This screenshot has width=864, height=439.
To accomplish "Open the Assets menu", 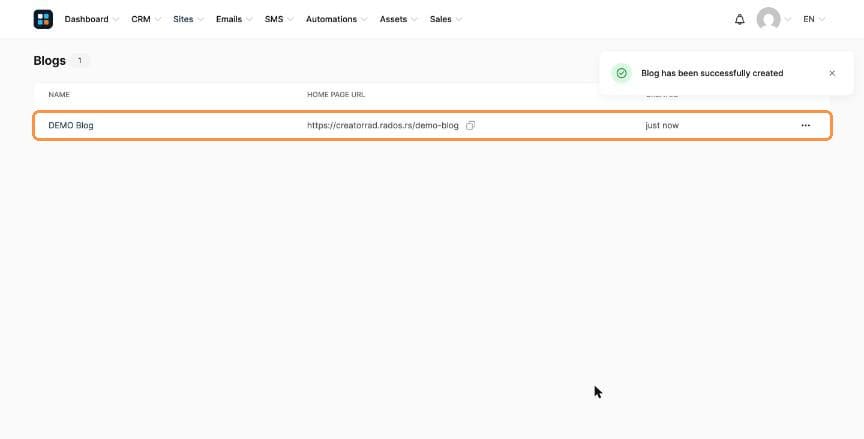I will [393, 19].
